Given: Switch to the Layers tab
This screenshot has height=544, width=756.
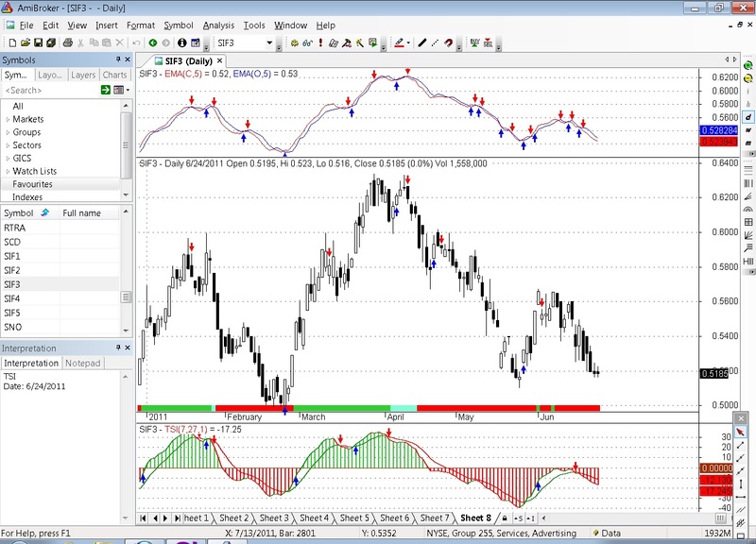Looking at the screenshot, I should tap(83, 75).
